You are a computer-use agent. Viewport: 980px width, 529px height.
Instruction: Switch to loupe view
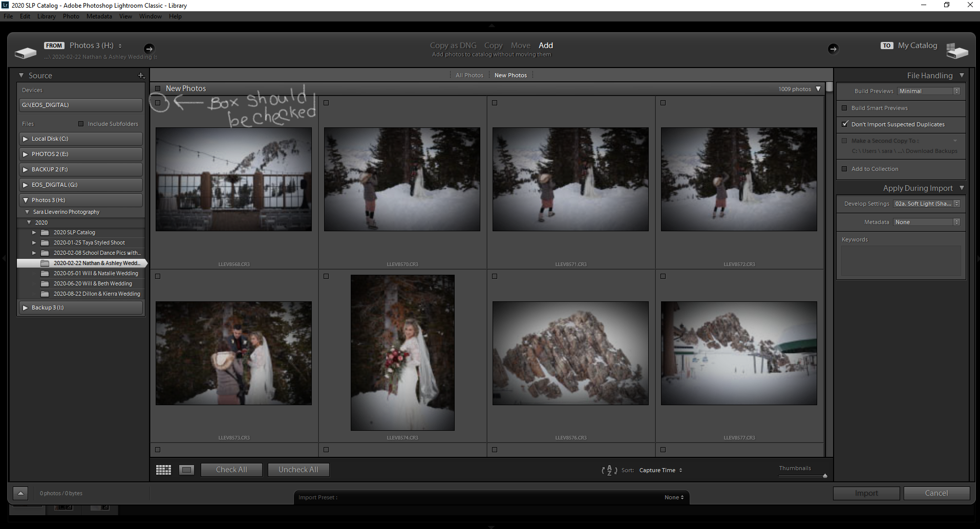186,470
